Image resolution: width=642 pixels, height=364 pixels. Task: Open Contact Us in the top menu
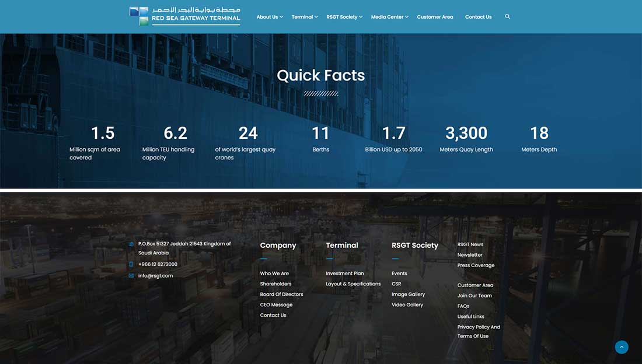point(478,17)
